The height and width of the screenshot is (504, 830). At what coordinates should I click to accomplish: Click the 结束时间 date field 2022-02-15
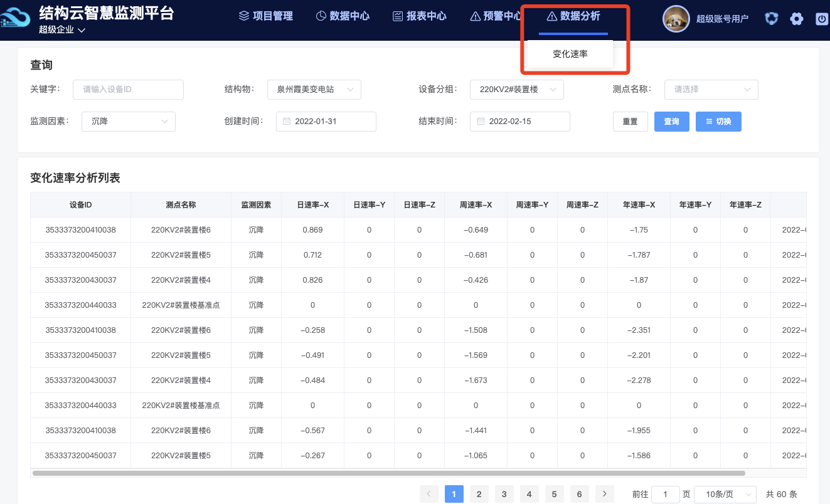[520, 122]
